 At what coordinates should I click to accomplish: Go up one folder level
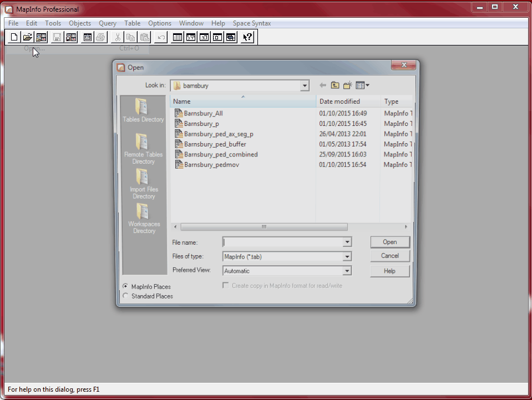pyautogui.click(x=335, y=85)
